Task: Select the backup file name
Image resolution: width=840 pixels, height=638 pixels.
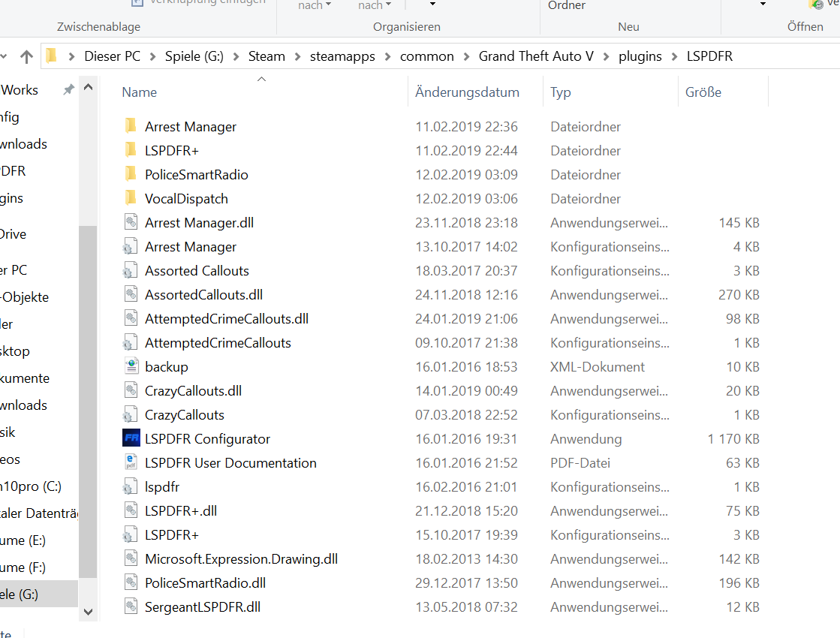Action: coord(167,366)
